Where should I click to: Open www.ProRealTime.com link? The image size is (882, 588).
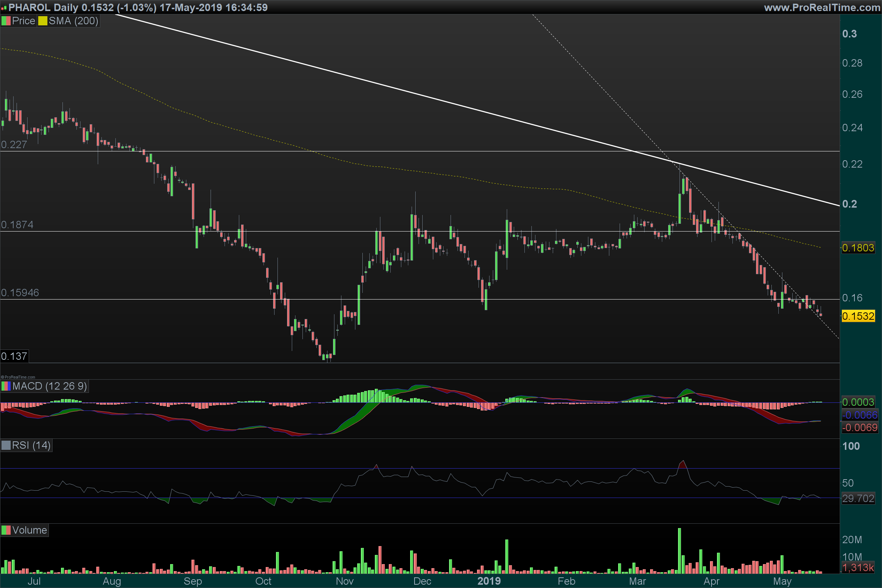tap(822, 7)
